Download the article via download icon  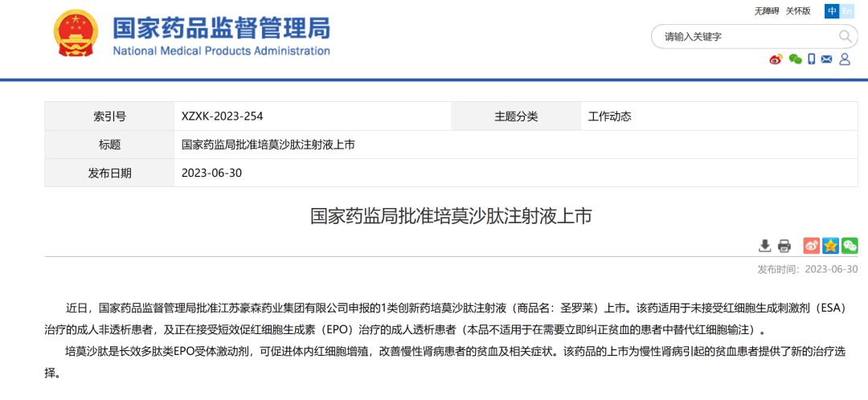(764, 246)
